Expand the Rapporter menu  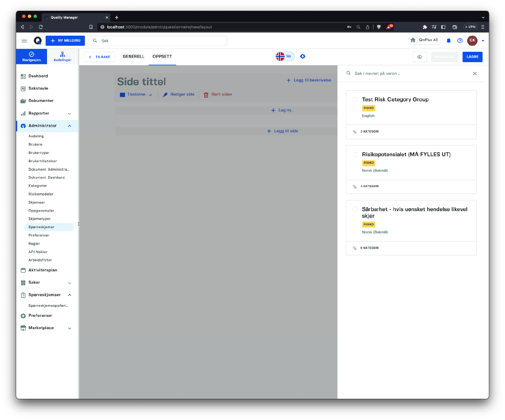(x=69, y=114)
